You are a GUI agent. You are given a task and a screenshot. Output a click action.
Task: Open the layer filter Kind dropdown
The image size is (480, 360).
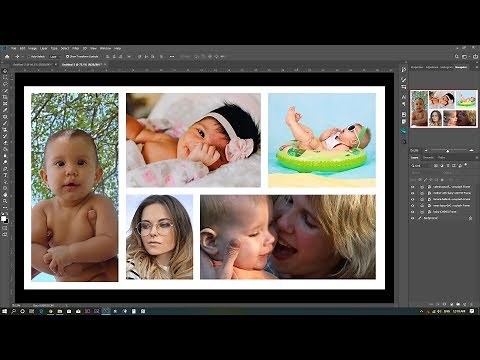pos(420,165)
